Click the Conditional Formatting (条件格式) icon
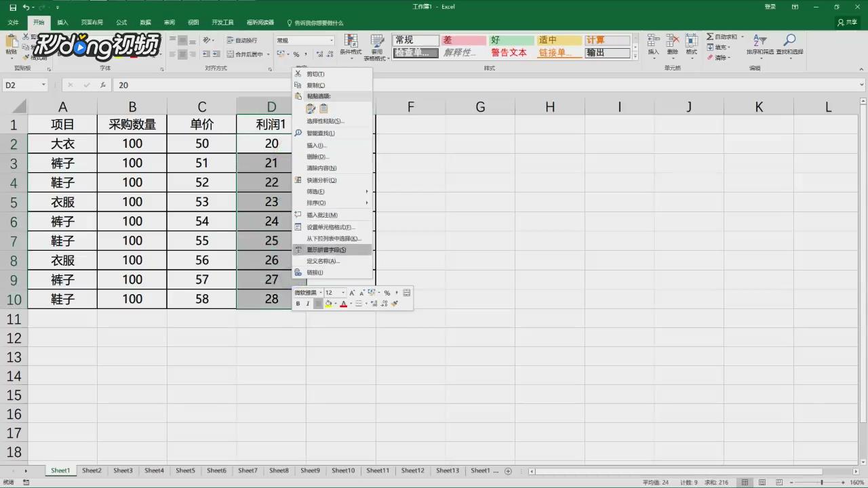 point(351,41)
